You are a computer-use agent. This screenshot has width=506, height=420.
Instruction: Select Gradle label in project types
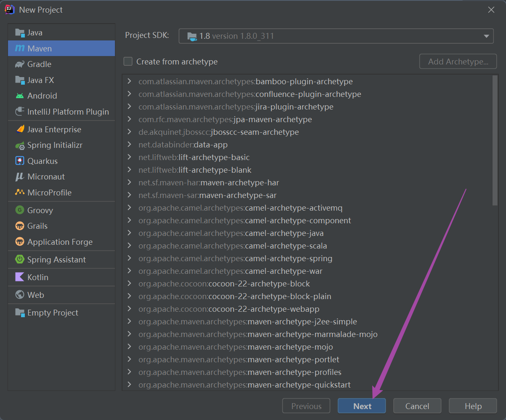(39, 64)
